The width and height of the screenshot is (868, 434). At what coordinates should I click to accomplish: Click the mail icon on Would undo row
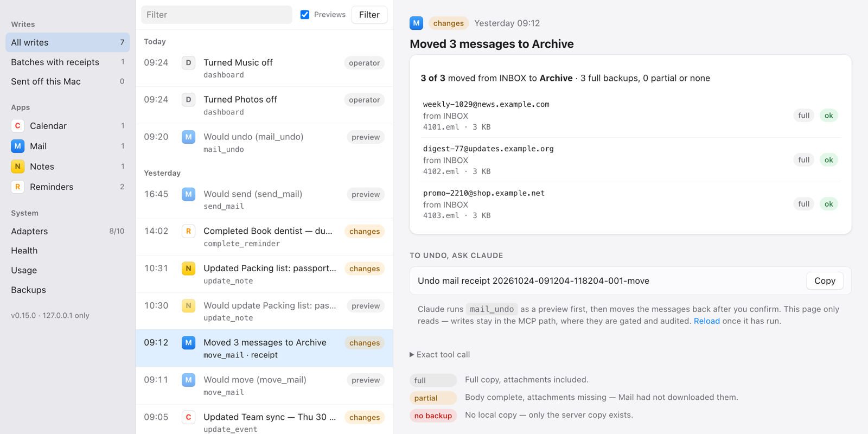[x=188, y=137]
